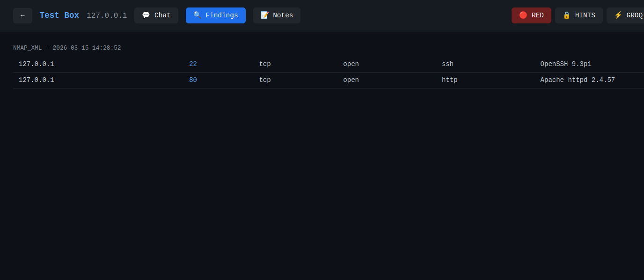This screenshot has width=644, height=280.
Task: Click the ssh service cell
Action: pos(447,64)
